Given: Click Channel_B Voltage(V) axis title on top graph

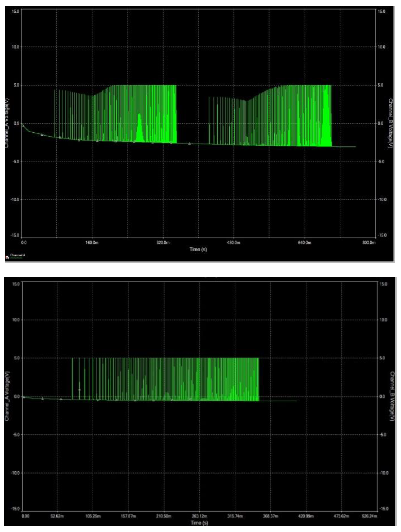Looking at the screenshot, I should point(390,123).
